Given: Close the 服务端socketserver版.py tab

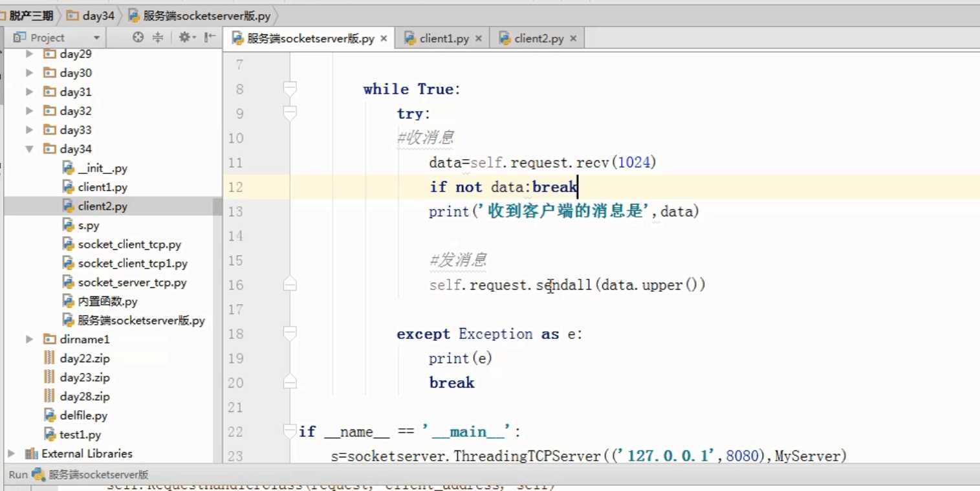Looking at the screenshot, I should (384, 39).
